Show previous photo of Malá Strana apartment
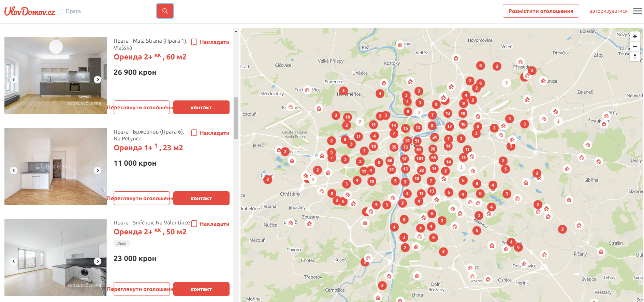 coord(14,80)
